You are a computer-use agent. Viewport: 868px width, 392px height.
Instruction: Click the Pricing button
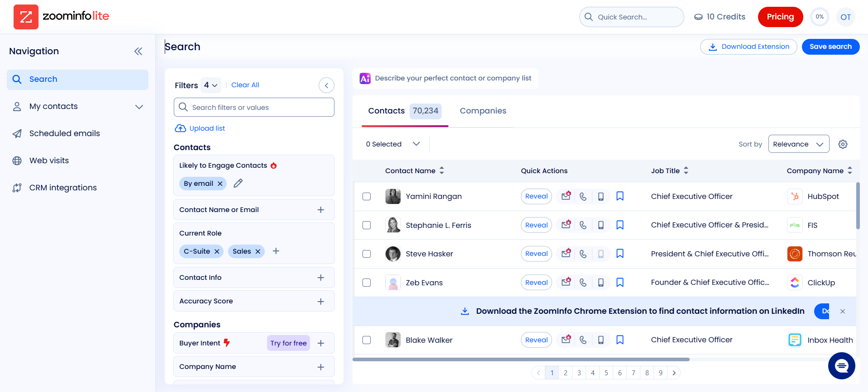click(x=780, y=17)
